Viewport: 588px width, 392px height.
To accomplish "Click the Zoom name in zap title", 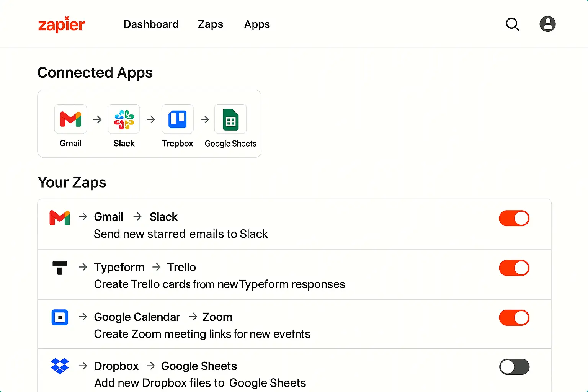I will click(217, 317).
